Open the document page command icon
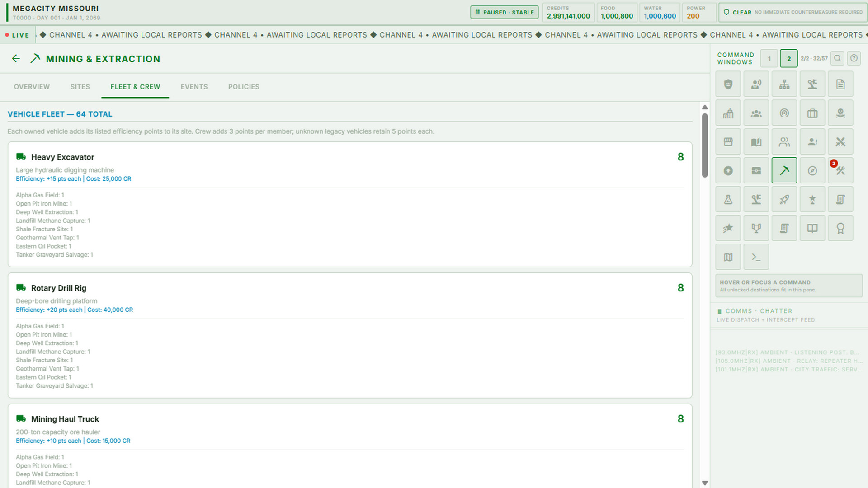Screen dimensions: 868x488 [840, 84]
